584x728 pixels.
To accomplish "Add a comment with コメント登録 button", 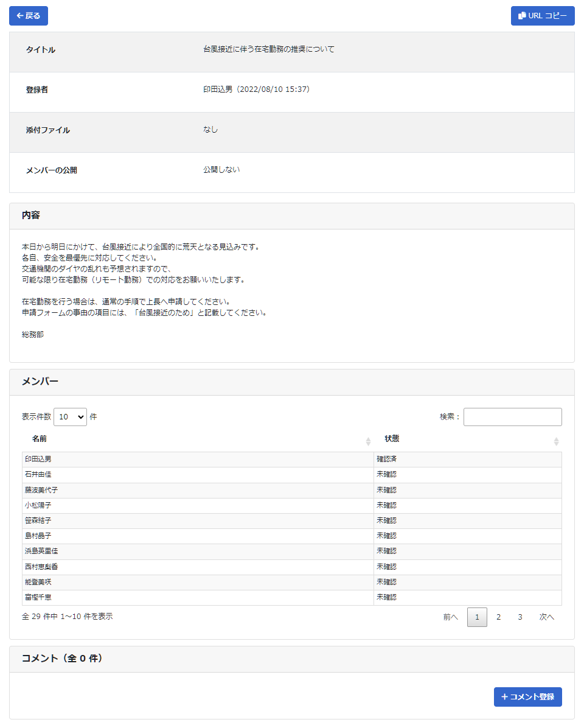I will [x=527, y=697].
